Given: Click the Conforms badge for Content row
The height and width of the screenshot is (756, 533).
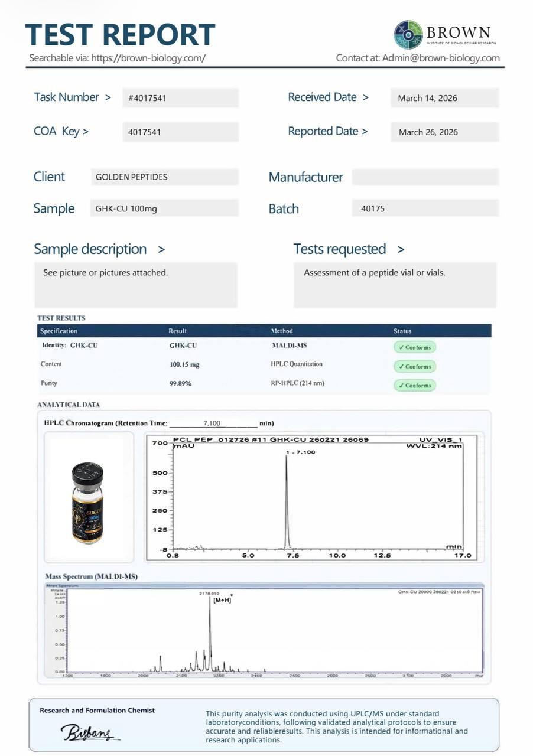Looking at the screenshot, I should [415, 366].
